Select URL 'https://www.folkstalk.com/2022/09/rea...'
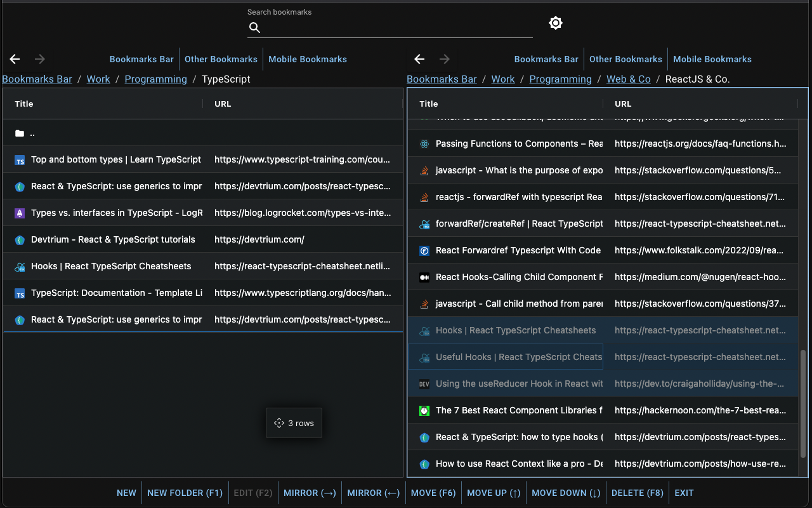This screenshot has width=812, height=508. pos(700,251)
